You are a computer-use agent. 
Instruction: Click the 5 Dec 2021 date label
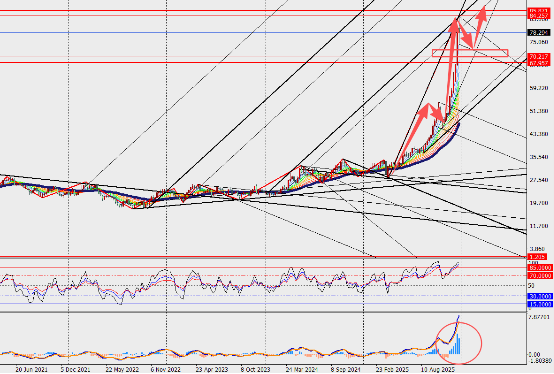click(75, 370)
